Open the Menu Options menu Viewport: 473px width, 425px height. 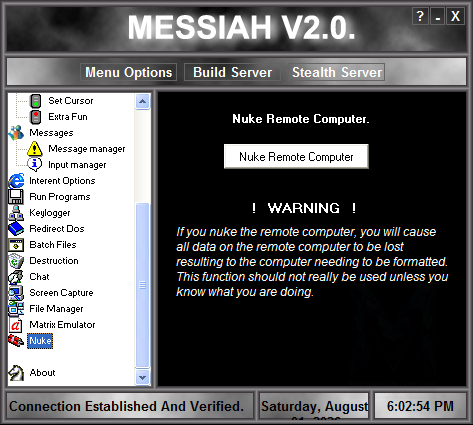tap(128, 72)
